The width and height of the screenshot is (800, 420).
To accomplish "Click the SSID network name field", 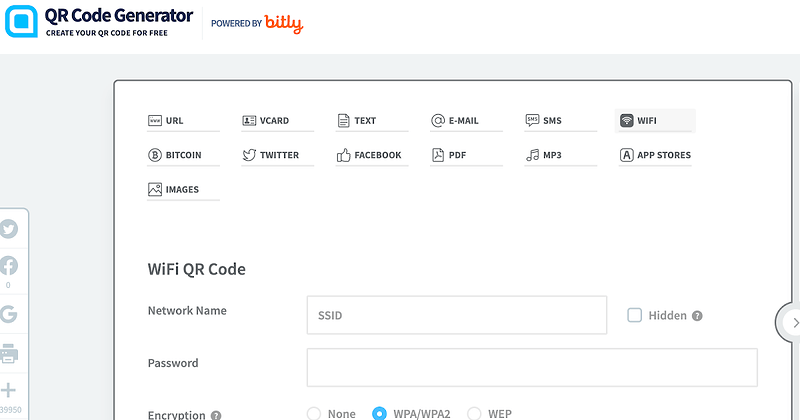I will point(457,315).
